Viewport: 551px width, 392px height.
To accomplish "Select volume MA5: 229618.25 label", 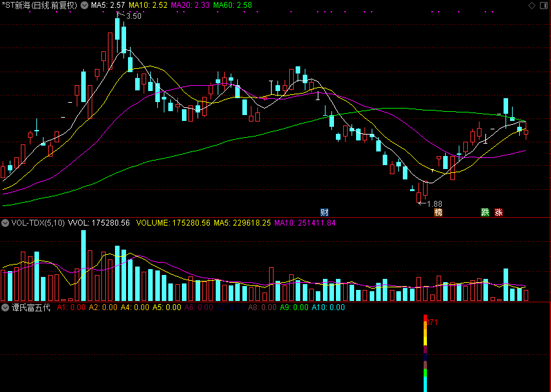I will 242,223.
